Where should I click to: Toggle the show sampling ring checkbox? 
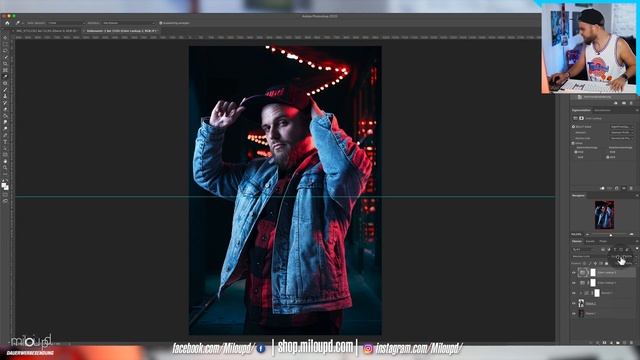[160, 23]
